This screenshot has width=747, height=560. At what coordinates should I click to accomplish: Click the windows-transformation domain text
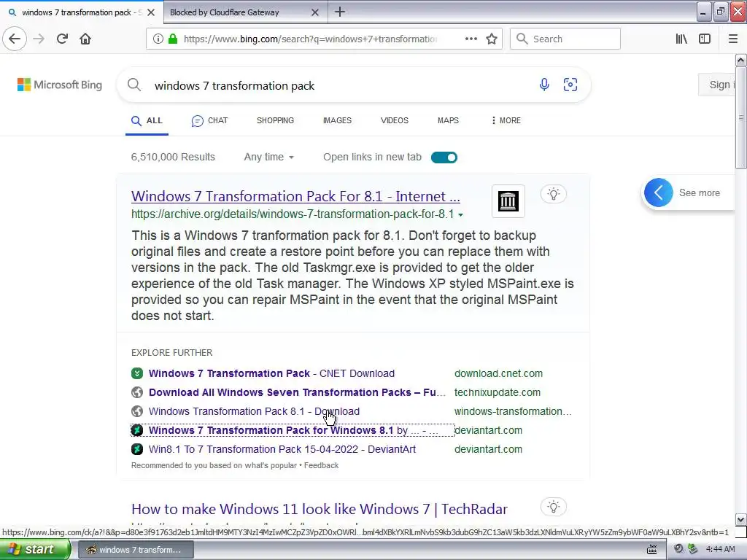pyautogui.click(x=513, y=411)
